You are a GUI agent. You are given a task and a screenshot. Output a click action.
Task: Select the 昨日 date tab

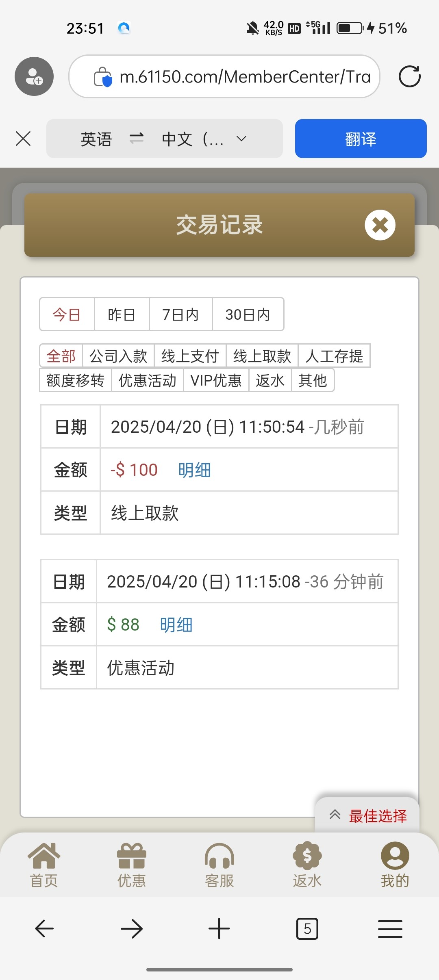point(122,314)
